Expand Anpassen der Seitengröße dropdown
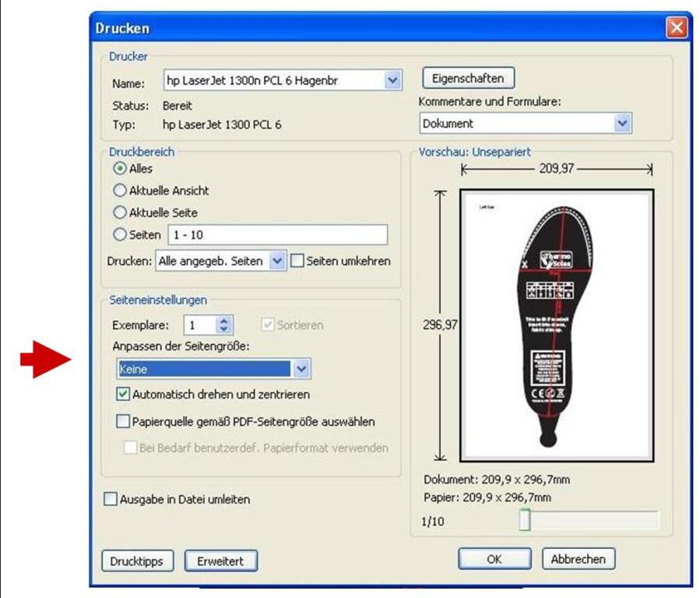This screenshot has height=598, width=700. (x=301, y=369)
